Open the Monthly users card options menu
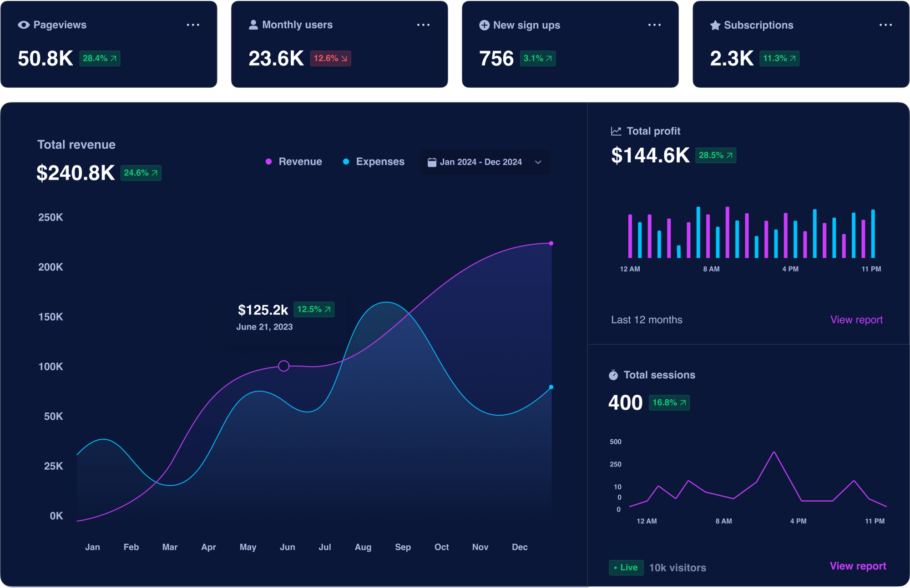Viewport: 910px width, 588px height. [423, 25]
